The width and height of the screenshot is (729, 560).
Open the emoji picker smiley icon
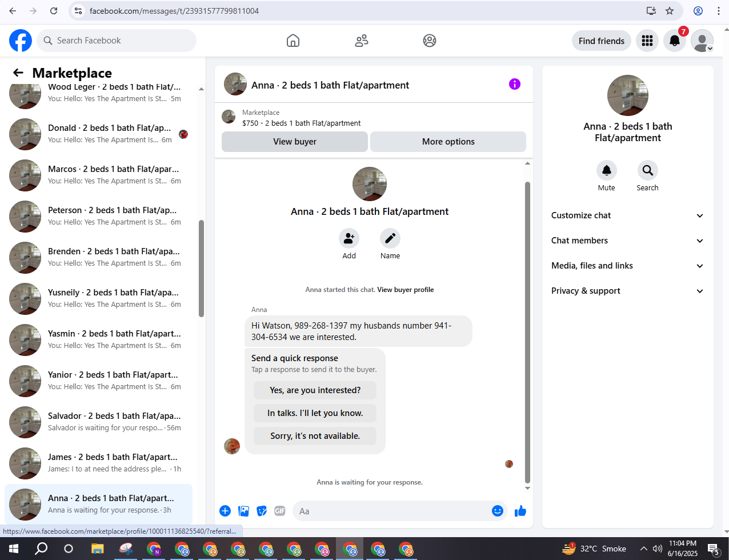498,511
